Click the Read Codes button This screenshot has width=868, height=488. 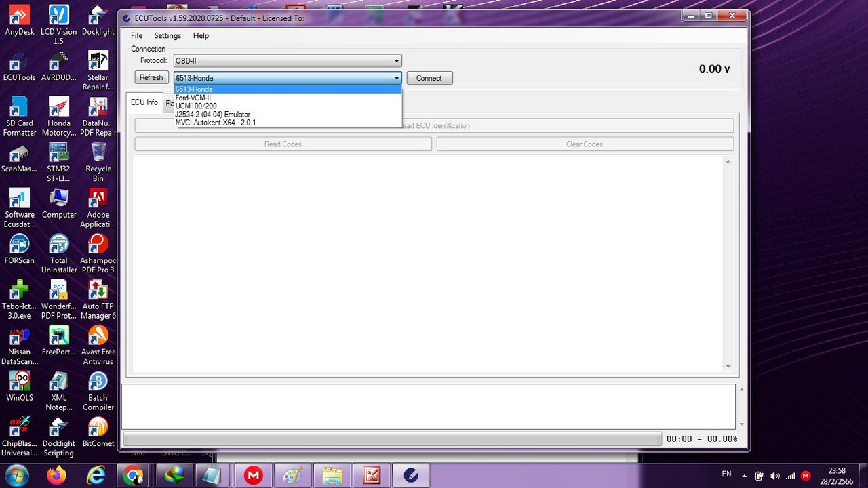283,144
